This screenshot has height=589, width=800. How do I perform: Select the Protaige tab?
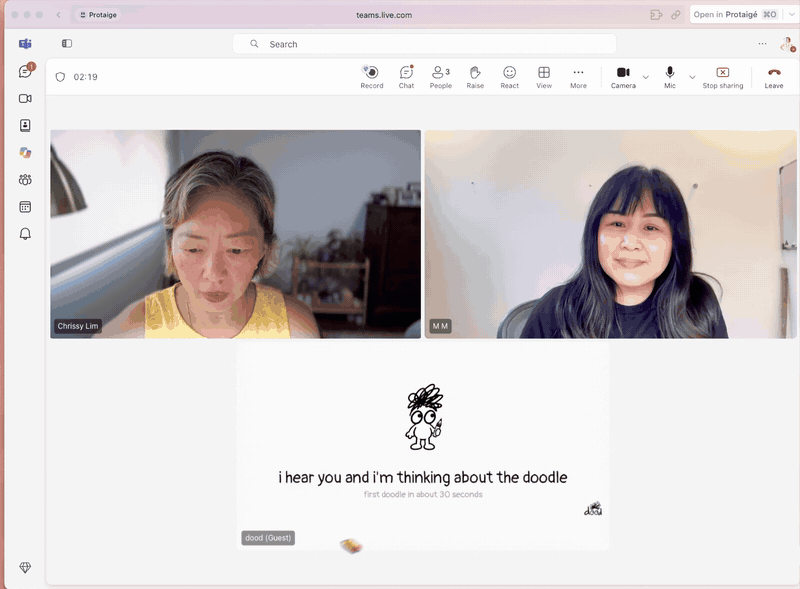[x=98, y=15]
